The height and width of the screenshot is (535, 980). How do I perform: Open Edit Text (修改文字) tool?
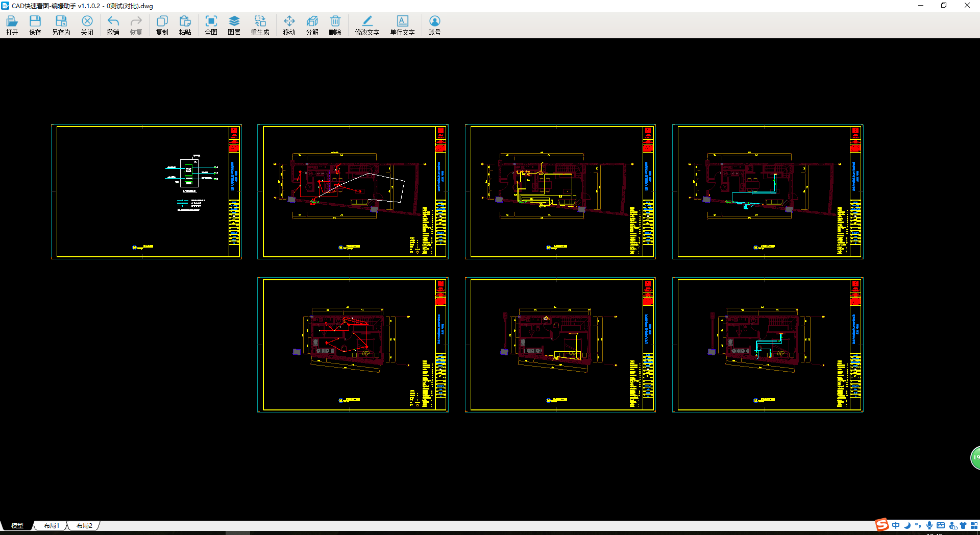coord(367,25)
